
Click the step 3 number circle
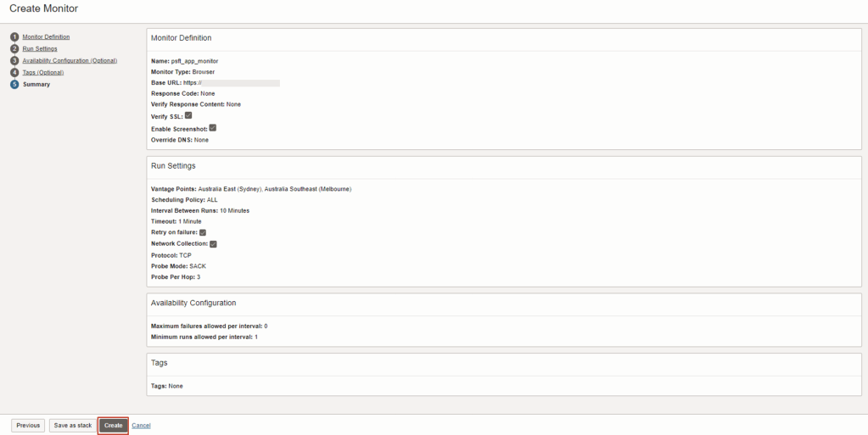click(x=14, y=61)
